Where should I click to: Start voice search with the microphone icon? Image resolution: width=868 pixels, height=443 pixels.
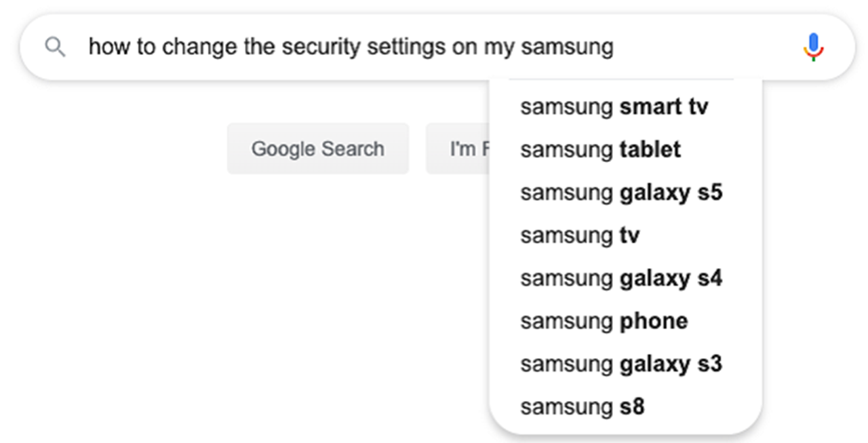(813, 47)
